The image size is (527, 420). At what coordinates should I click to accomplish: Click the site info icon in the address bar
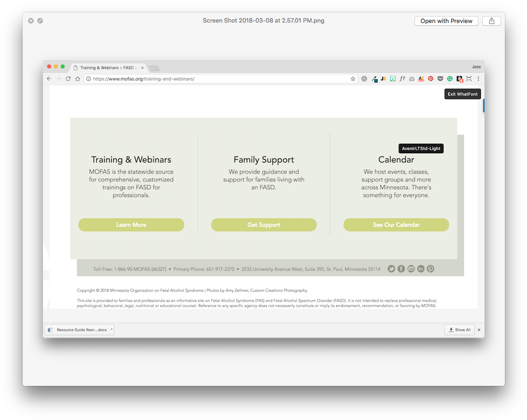tap(89, 79)
